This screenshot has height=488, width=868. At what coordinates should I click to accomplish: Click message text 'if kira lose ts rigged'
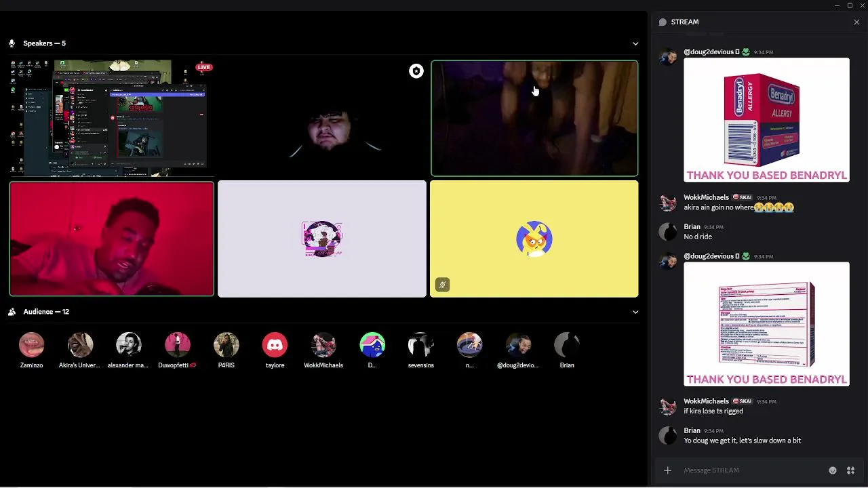click(713, 411)
